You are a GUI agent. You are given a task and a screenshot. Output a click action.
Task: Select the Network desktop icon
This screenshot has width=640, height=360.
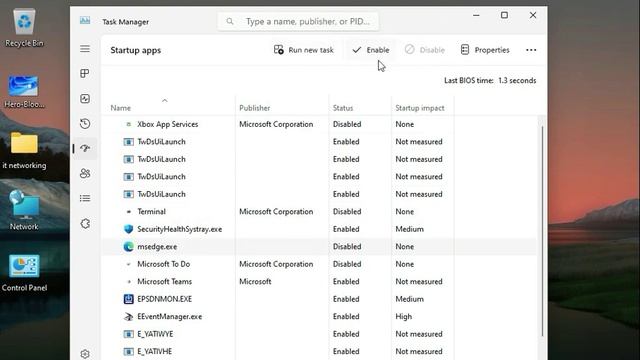point(24,210)
